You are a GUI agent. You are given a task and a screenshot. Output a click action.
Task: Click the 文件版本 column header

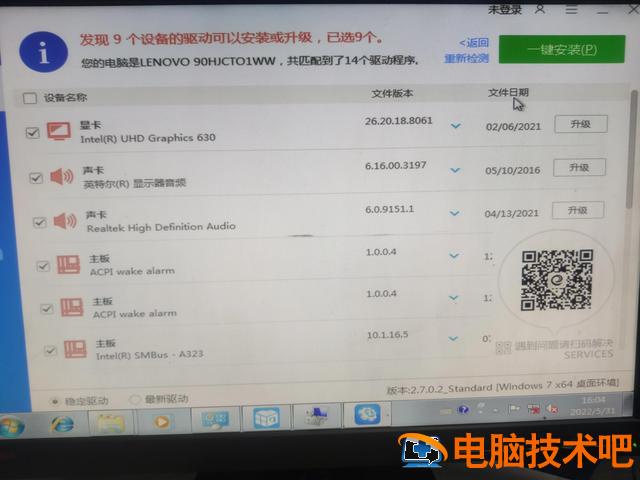pyautogui.click(x=392, y=93)
